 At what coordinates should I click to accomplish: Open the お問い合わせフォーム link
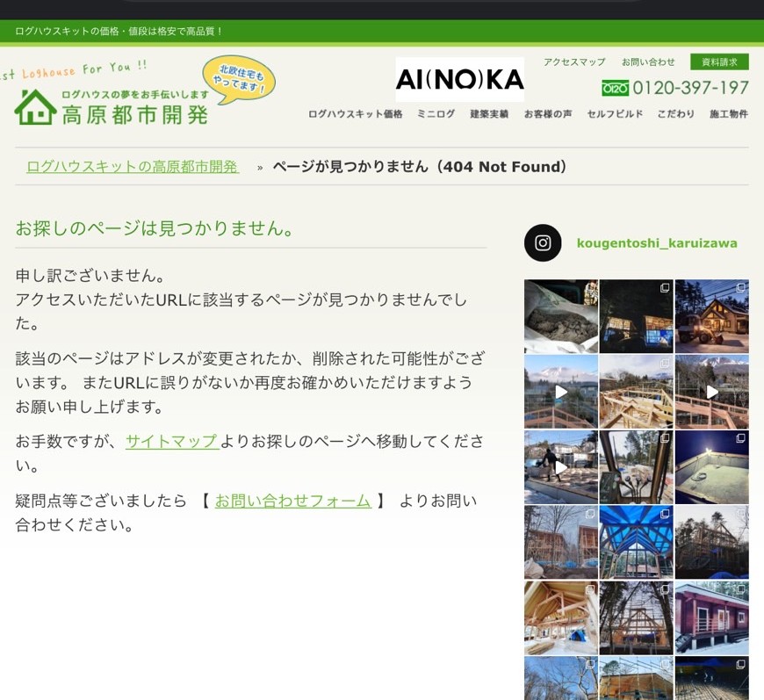(x=292, y=501)
